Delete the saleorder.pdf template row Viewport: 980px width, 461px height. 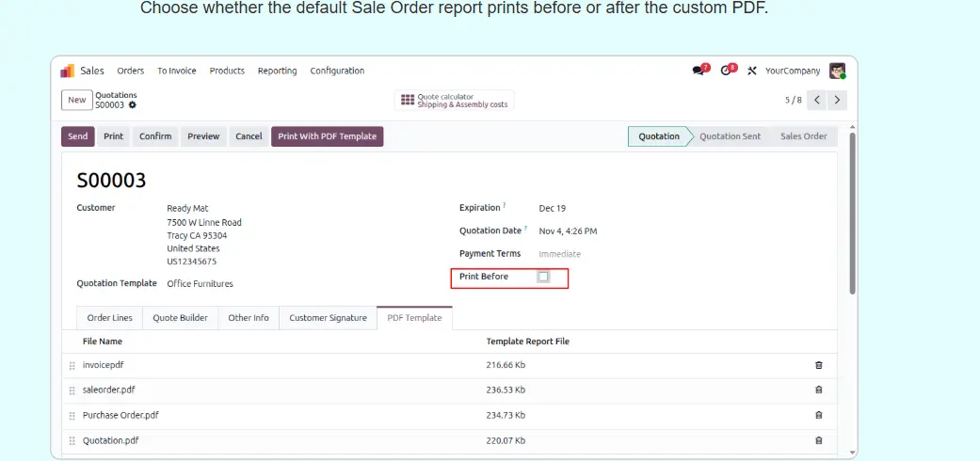pyautogui.click(x=818, y=389)
